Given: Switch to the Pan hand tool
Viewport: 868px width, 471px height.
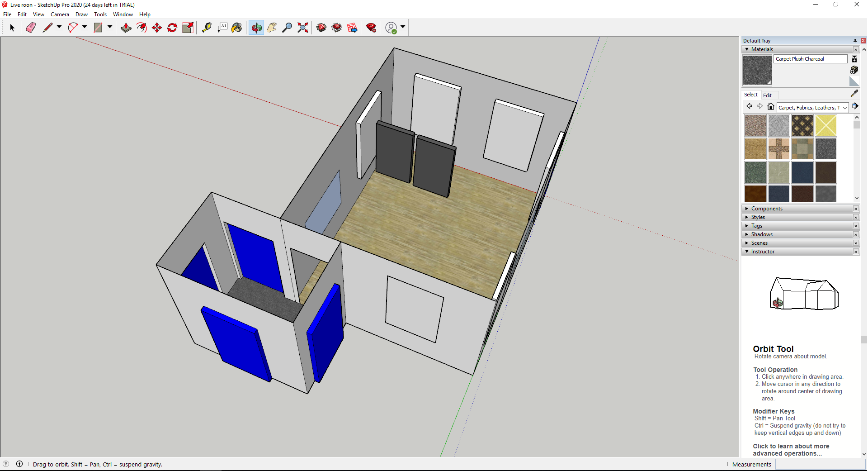Looking at the screenshot, I should [x=272, y=28].
